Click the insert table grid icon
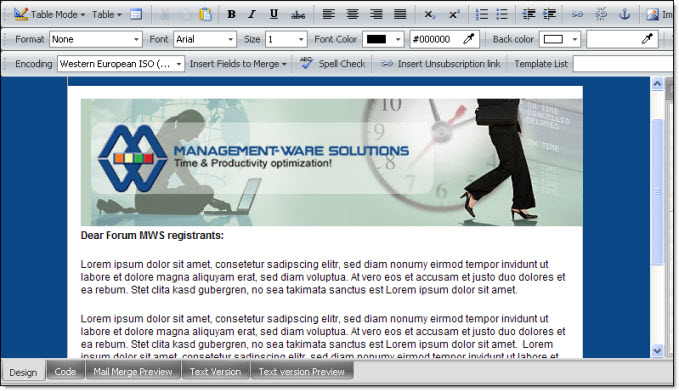Viewport: 679px width, 391px height. click(136, 14)
